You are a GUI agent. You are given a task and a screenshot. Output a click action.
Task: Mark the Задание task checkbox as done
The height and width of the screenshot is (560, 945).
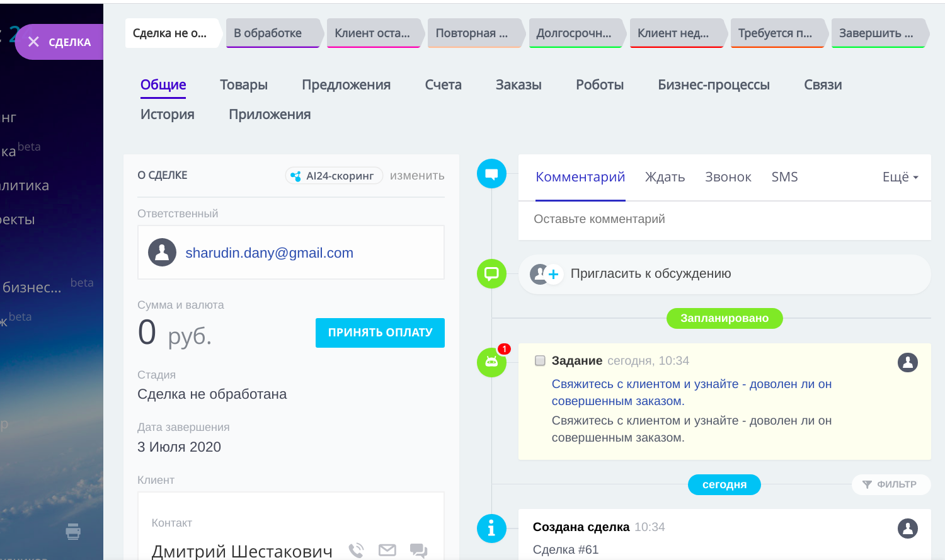(x=540, y=361)
